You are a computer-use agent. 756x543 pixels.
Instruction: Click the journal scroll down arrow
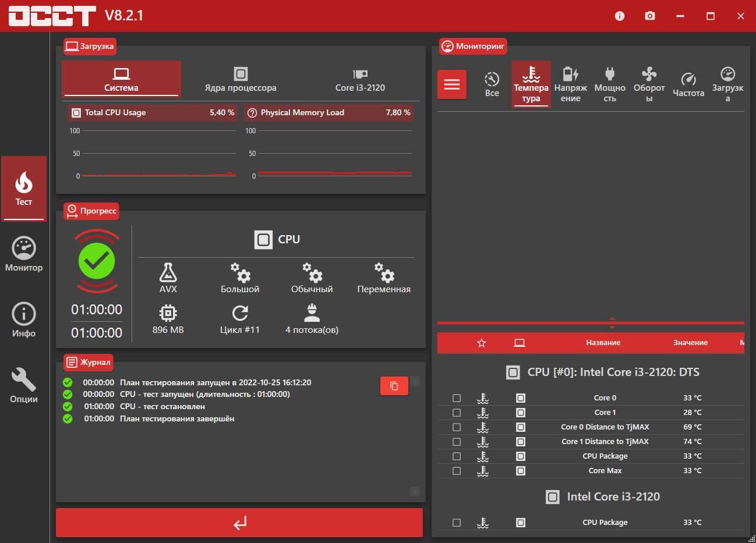point(415,491)
